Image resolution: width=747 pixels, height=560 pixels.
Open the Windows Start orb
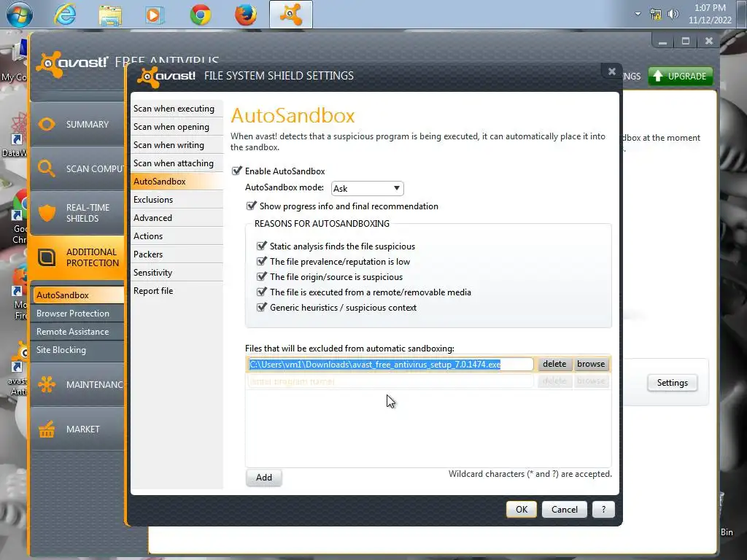click(x=20, y=15)
